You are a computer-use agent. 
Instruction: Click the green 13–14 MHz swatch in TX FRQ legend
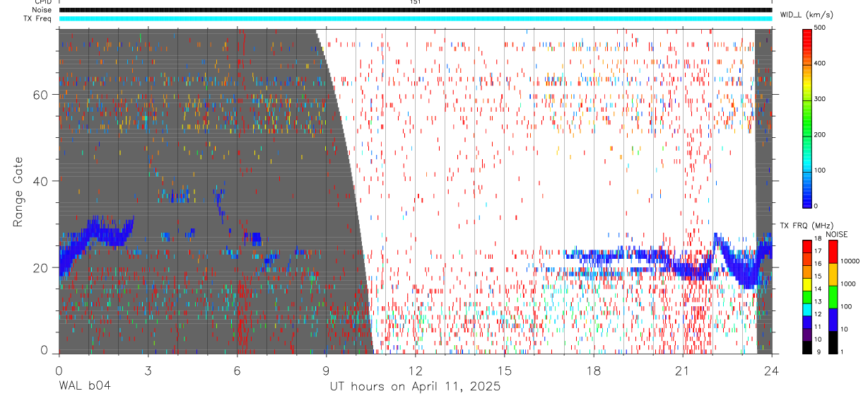(807, 296)
